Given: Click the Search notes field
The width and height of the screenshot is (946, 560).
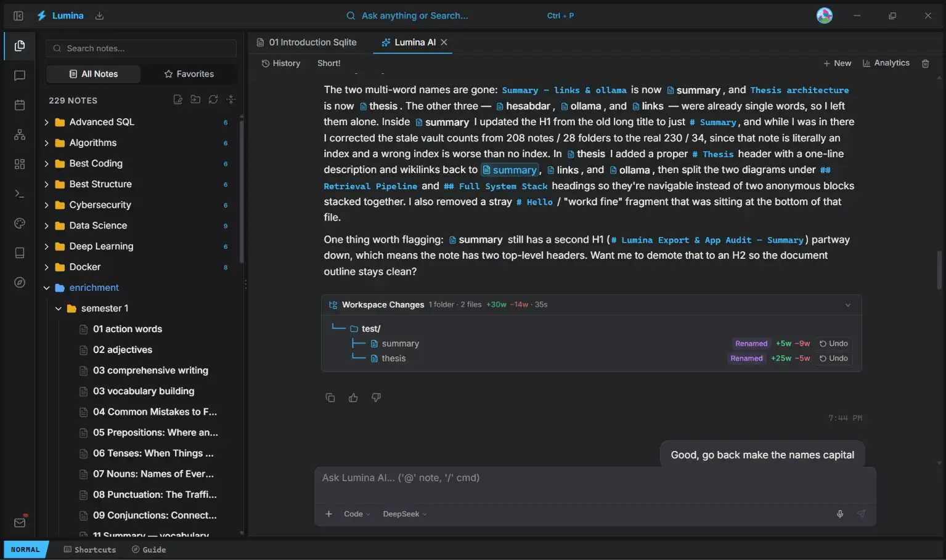Looking at the screenshot, I should (141, 49).
